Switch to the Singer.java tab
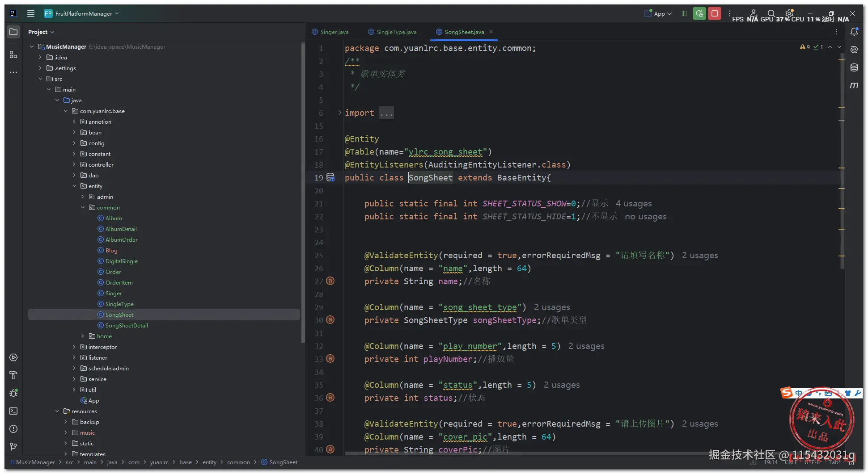This screenshot has height=474, width=868. click(x=330, y=32)
